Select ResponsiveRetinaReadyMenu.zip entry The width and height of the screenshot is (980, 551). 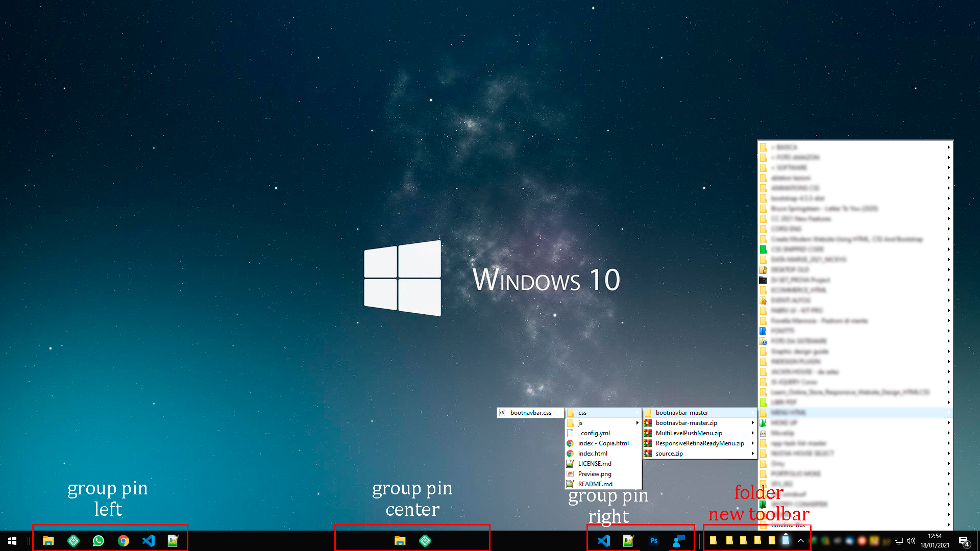click(x=699, y=443)
